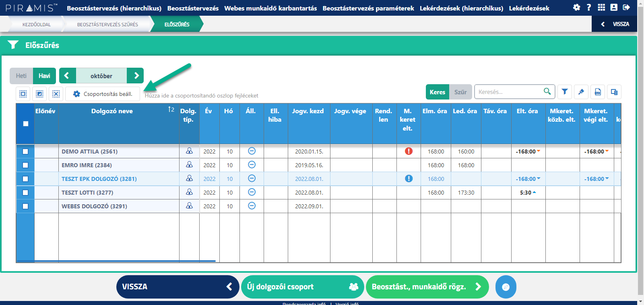The image size is (644, 305).
Task: Click worker type icon for EMRO IMRE
Action: pyautogui.click(x=189, y=165)
